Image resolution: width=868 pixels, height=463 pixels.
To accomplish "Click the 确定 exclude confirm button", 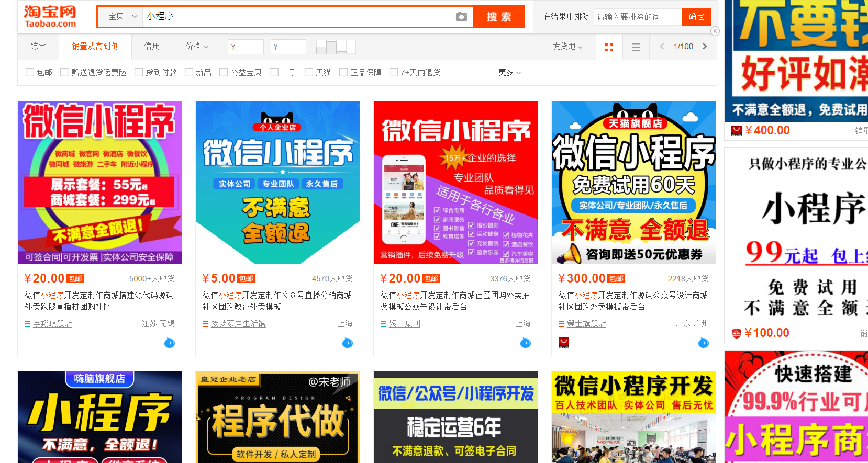I will click(696, 17).
